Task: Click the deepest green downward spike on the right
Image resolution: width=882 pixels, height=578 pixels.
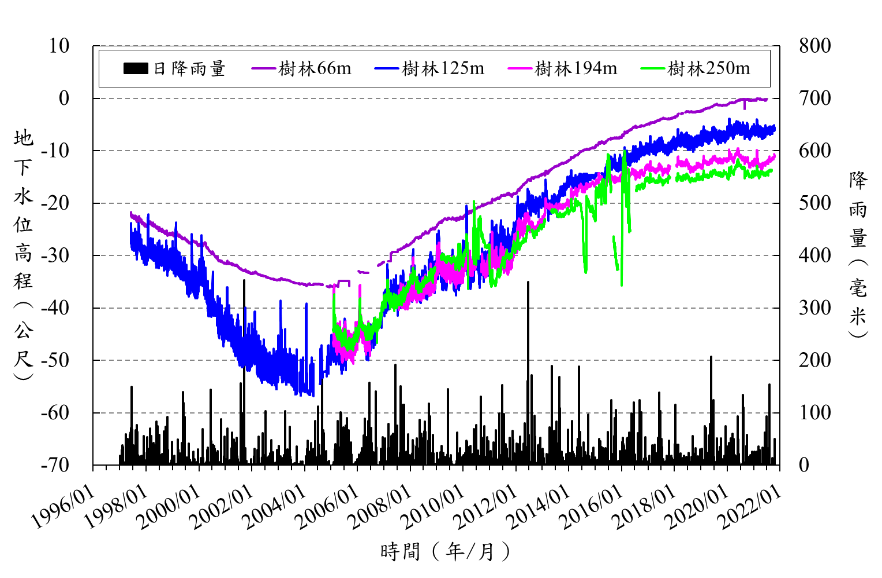Action: click(x=621, y=283)
